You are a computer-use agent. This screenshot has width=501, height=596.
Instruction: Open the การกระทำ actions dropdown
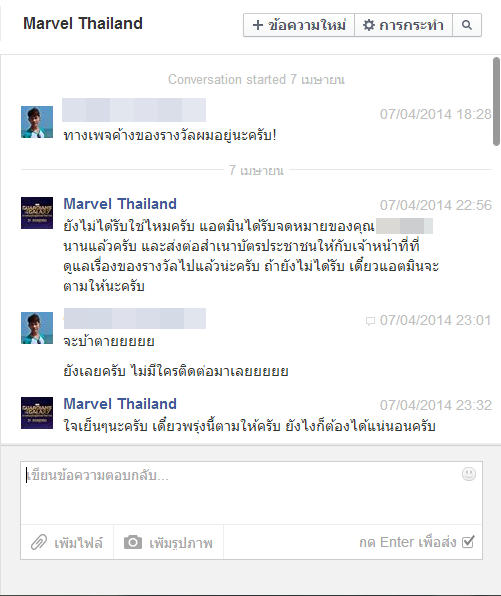pyautogui.click(x=403, y=25)
